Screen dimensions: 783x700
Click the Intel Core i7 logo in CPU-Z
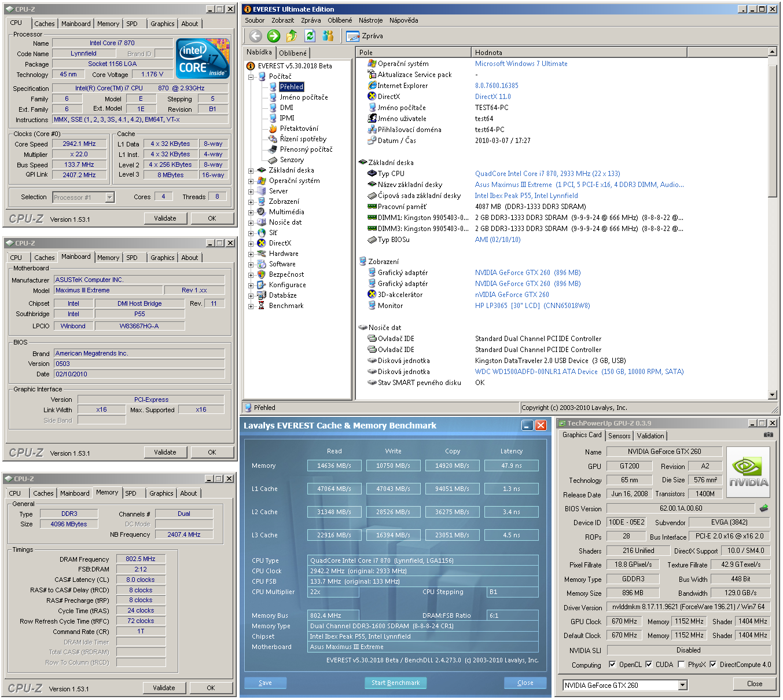[201, 58]
